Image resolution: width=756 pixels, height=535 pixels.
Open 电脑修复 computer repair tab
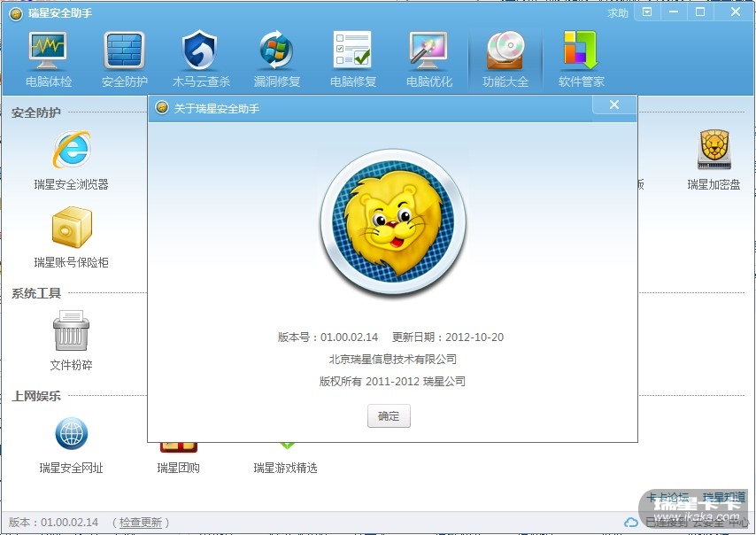point(353,58)
